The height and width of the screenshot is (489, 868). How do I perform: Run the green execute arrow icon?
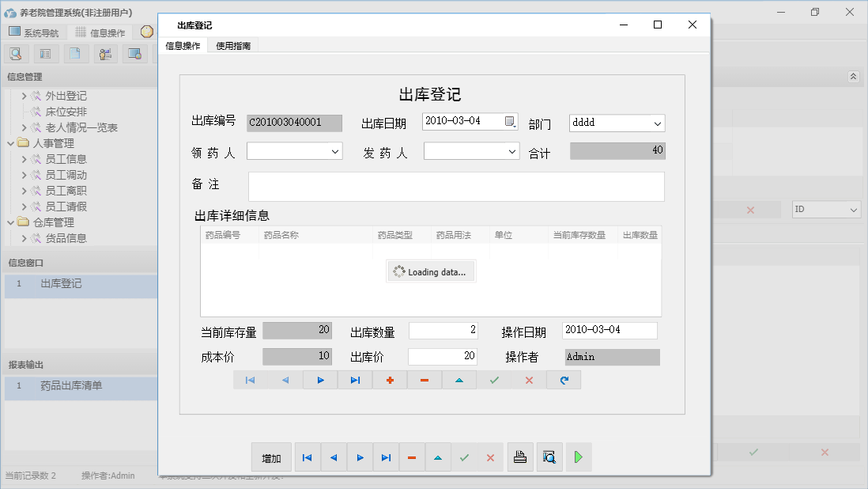[579, 457]
